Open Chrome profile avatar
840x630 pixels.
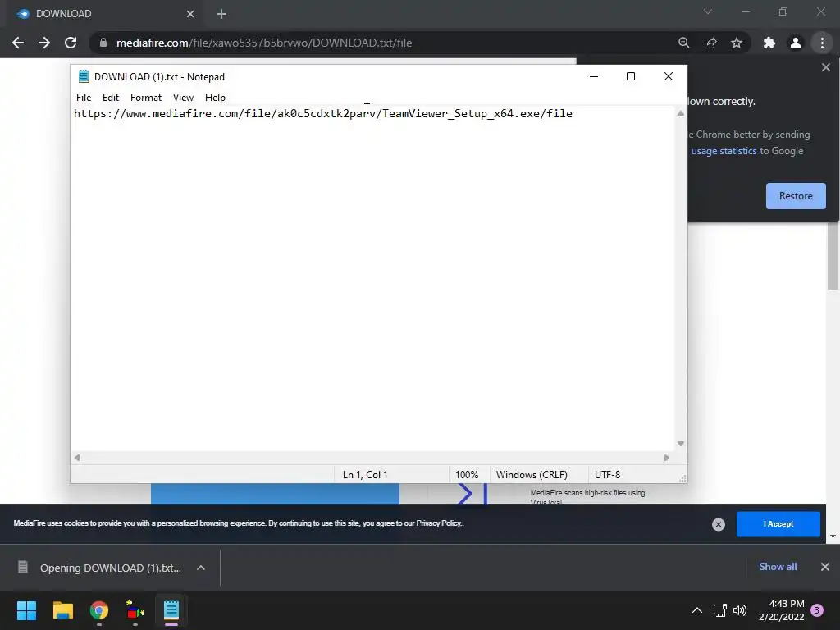coord(796,43)
